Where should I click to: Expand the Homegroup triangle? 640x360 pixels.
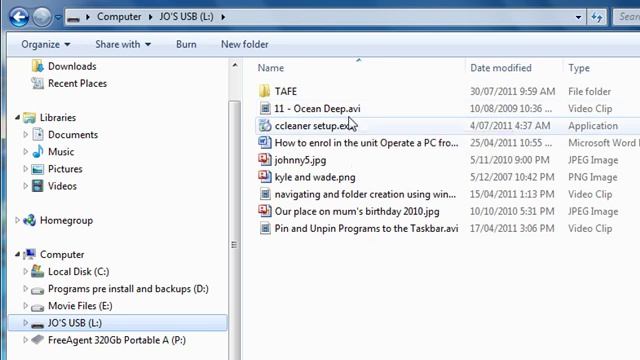point(17,220)
